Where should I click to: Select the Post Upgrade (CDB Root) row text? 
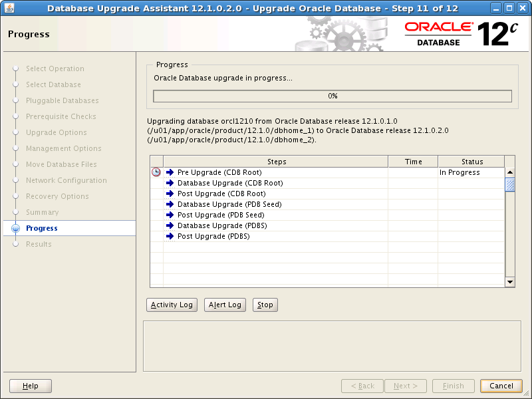tap(221, 194)
